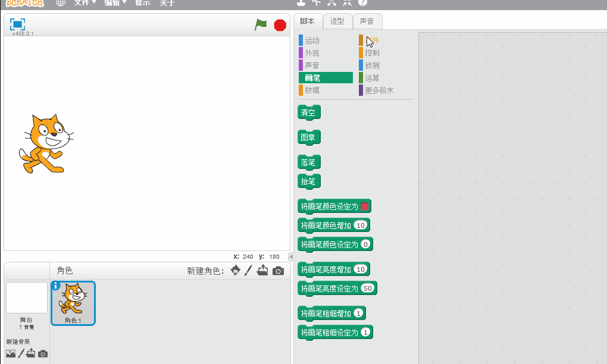The image size is (607, 364).
Task: Choose new sprite from library icon
Action: click(236, 270)
